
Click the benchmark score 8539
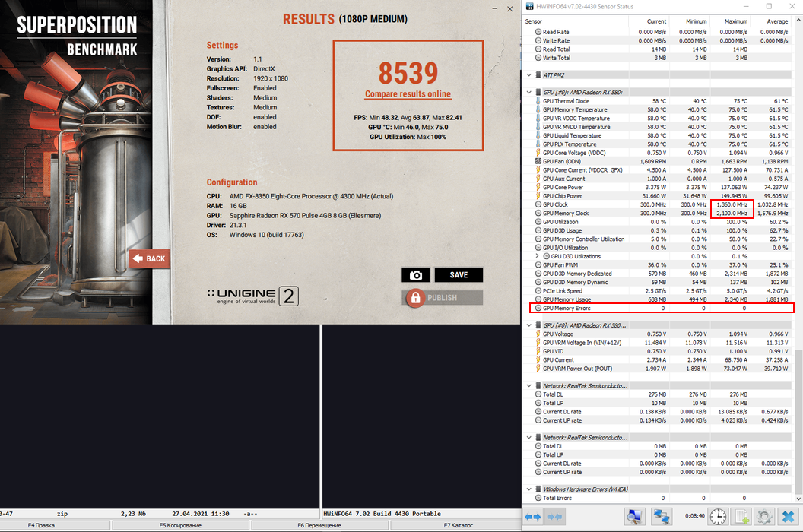(408, 73)
